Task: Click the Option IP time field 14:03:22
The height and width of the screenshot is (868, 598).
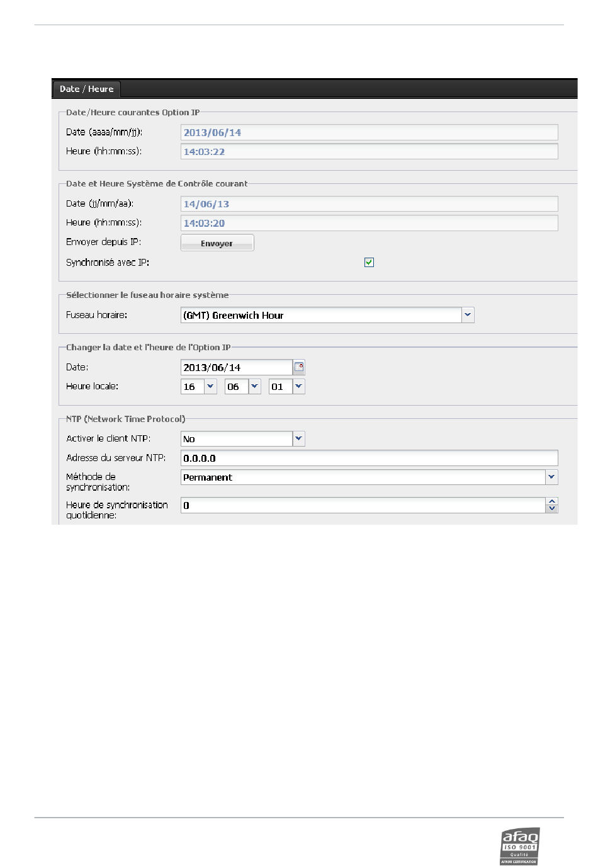Action: [370, 152]
